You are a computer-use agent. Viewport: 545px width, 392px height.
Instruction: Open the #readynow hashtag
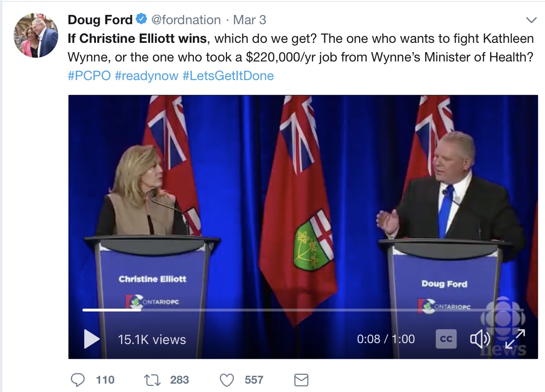tap(146, 75)
